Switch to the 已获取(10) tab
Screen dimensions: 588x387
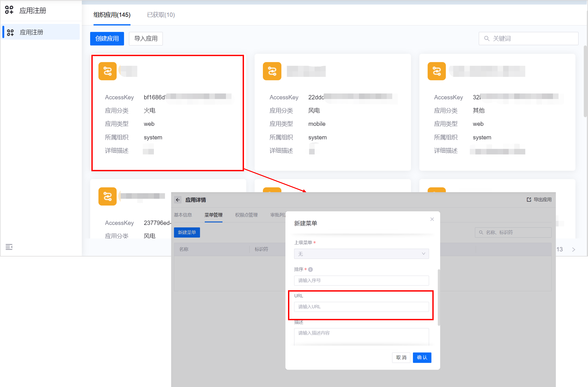161,15
